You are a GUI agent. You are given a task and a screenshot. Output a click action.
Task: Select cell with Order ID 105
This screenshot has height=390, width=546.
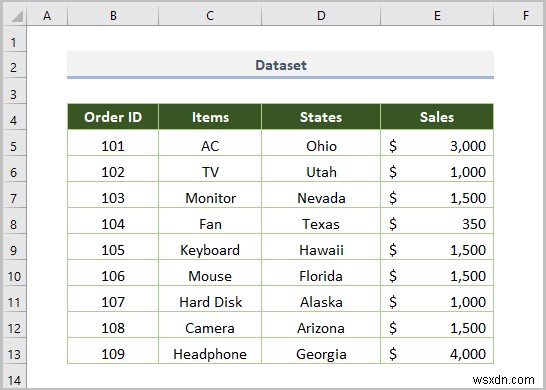(113, 247)
